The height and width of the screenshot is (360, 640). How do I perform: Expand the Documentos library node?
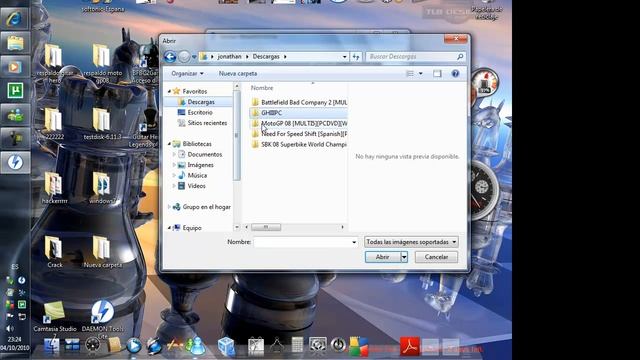[x=174, y=154]
